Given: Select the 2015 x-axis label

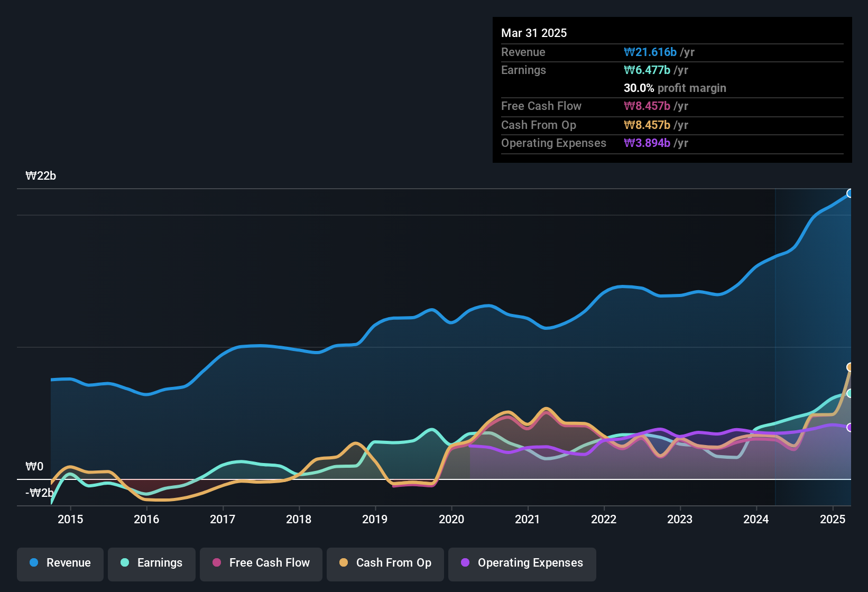Looking at the screenshot, I should pos(70,519).
